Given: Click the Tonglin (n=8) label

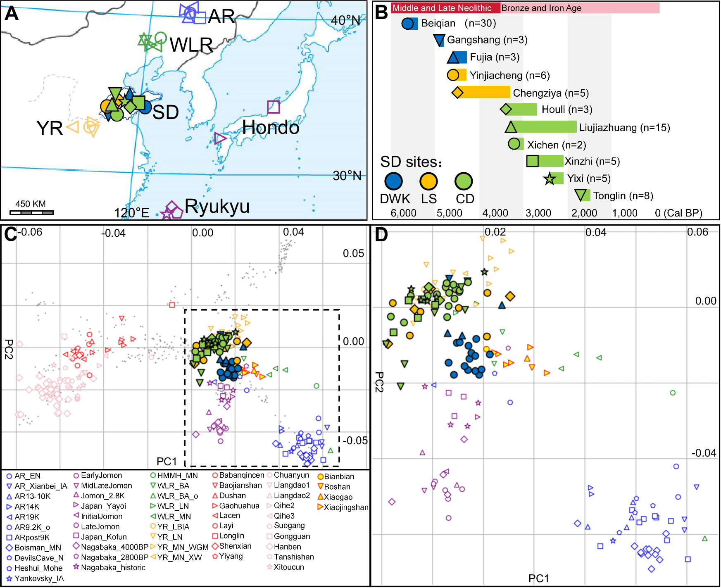Looking at the screenshot, I should tap(623, 195).
